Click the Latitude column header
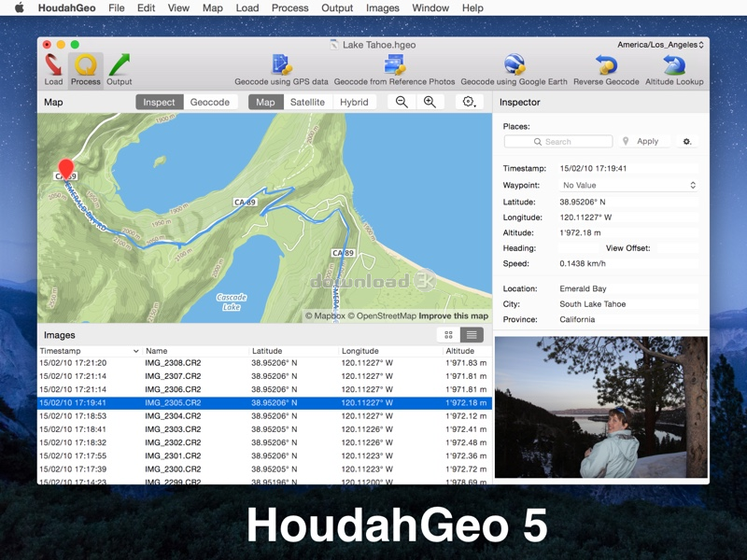Viewport: 747px width, 560px height. pos(294,351)
